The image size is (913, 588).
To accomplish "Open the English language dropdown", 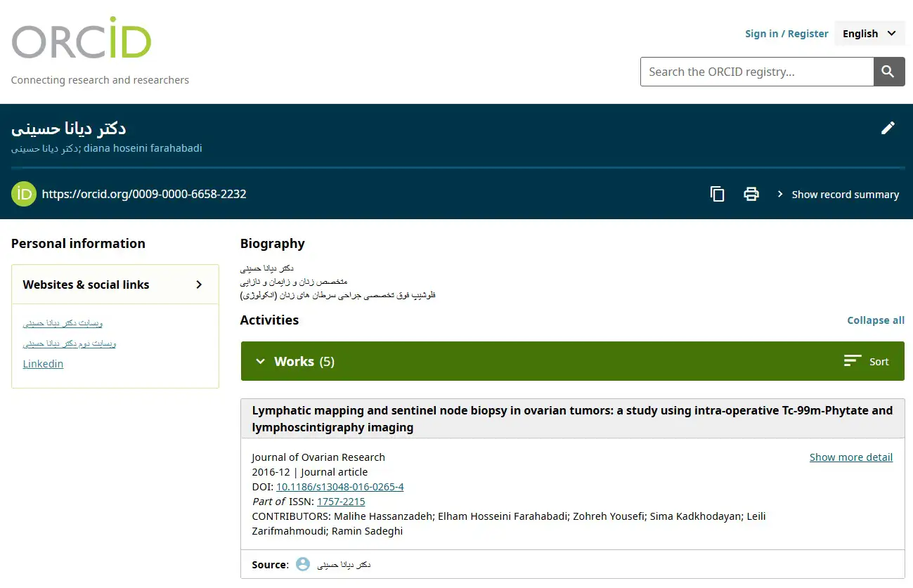I will (x=869, y=34).
